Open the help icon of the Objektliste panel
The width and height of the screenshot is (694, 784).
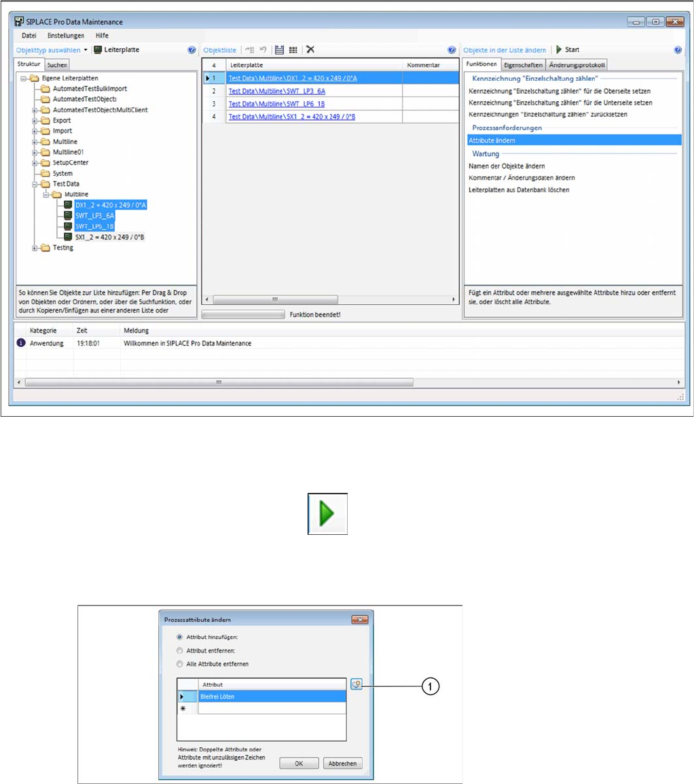click(x=452, y=50)
